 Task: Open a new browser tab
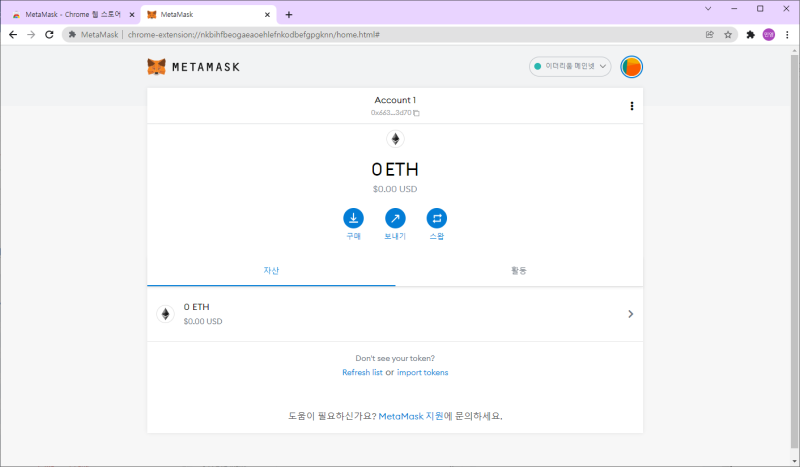point(289,15)
